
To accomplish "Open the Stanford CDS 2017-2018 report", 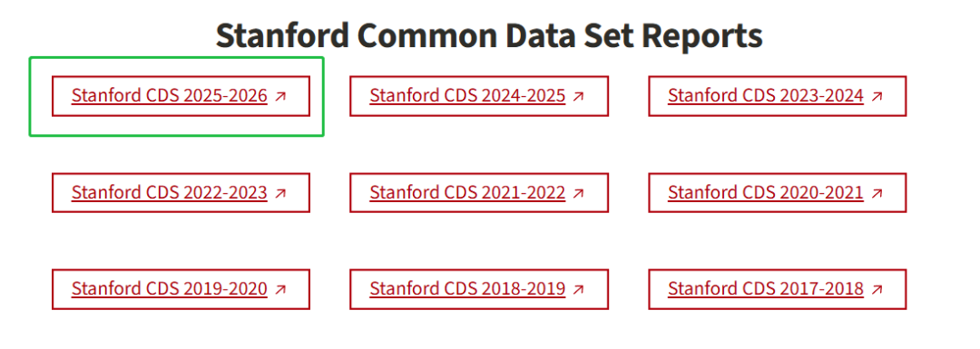I will pyautogui.click(x=766, y=289).
